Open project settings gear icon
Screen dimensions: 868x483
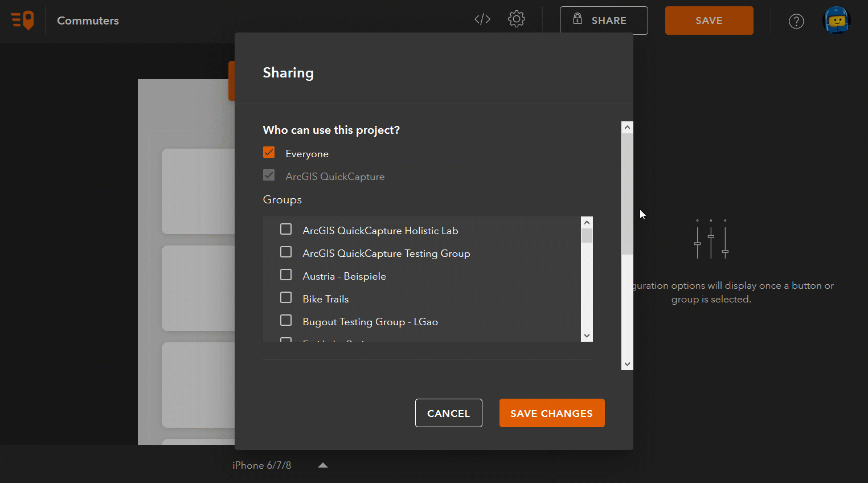click(x=517, y=19)
